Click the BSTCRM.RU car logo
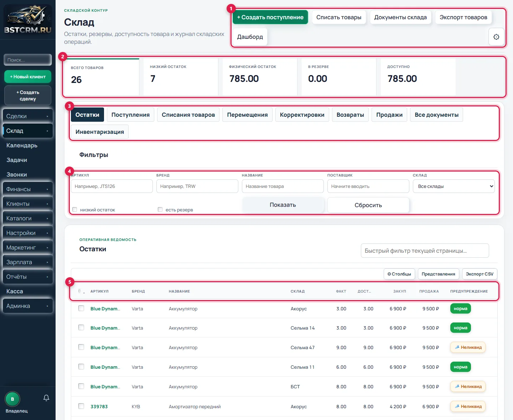This screenshot has width=513, height=420. (x=28, y=20)
